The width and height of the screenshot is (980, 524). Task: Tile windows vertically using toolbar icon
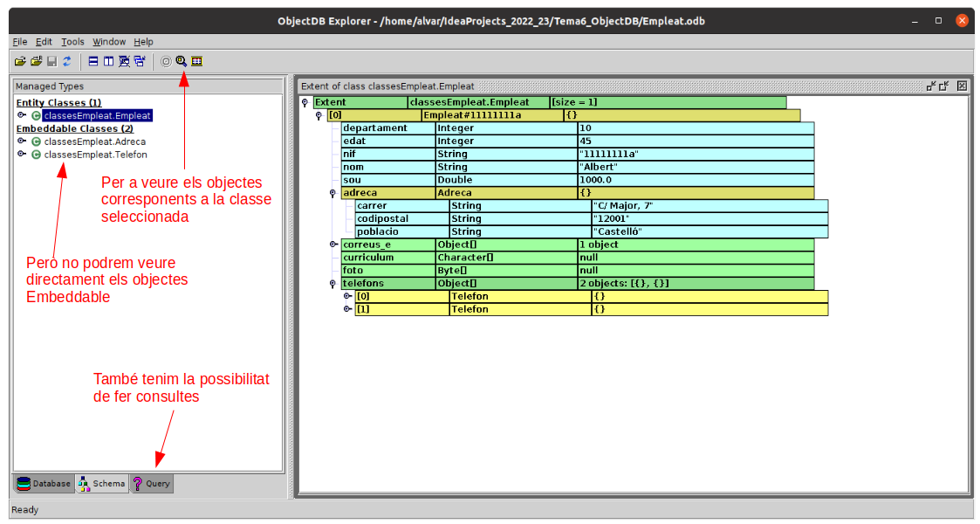click(x=108, y=61)
